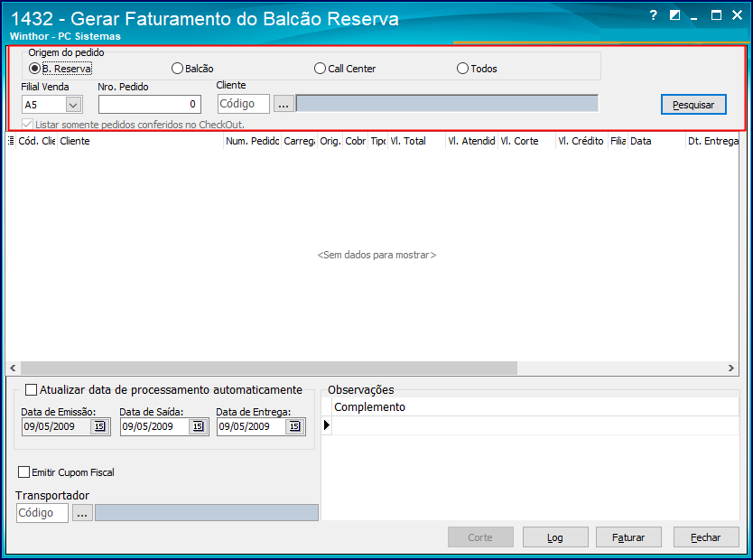Sort by the Dt. Entrega column header
Image resolution: width=753 pixels, height=560 pixels.
pos(712,141)
